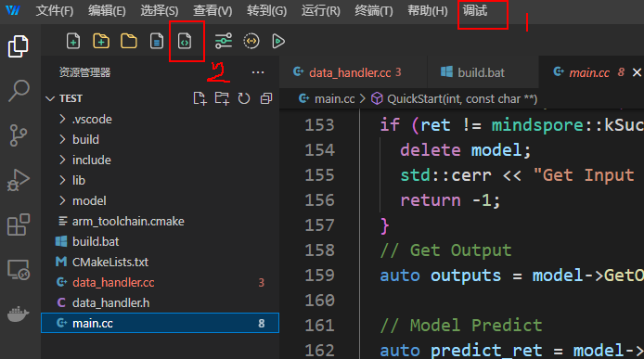Open the Explorer view in activity bar

(x=19, y=46)
